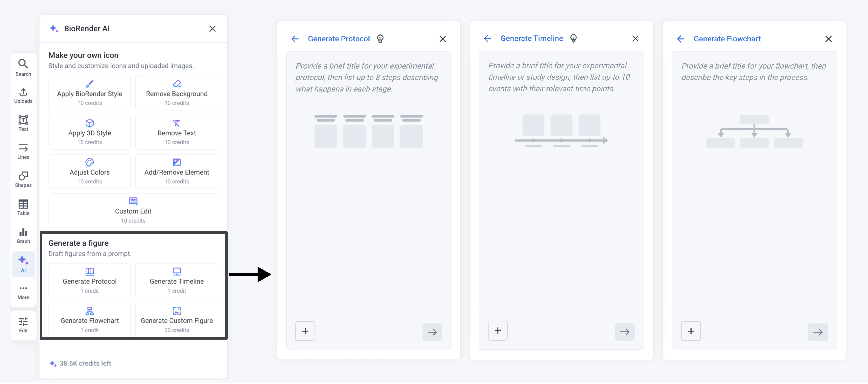The image size is (868, 384).
Task: Insert a Table from sidebar
Action: coord(23,207)
